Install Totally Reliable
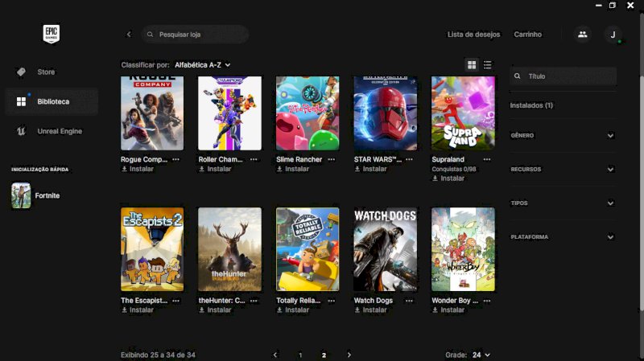The image size is (644, 361). click(x=293, y=310)
